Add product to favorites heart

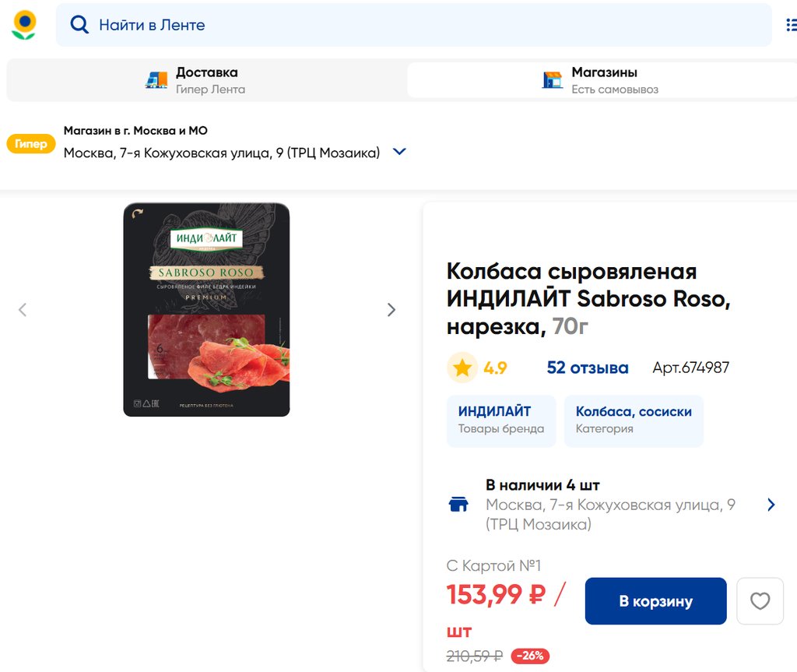(x=760, y=601)
